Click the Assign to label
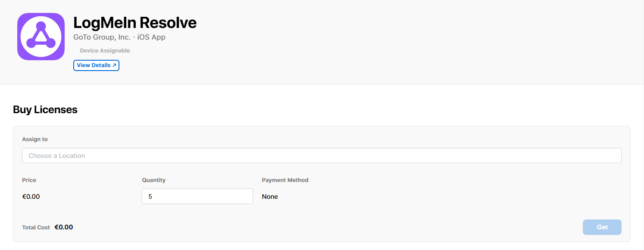Image resolution: width=644 pixels, height=250 pixels. coord(35,139)
